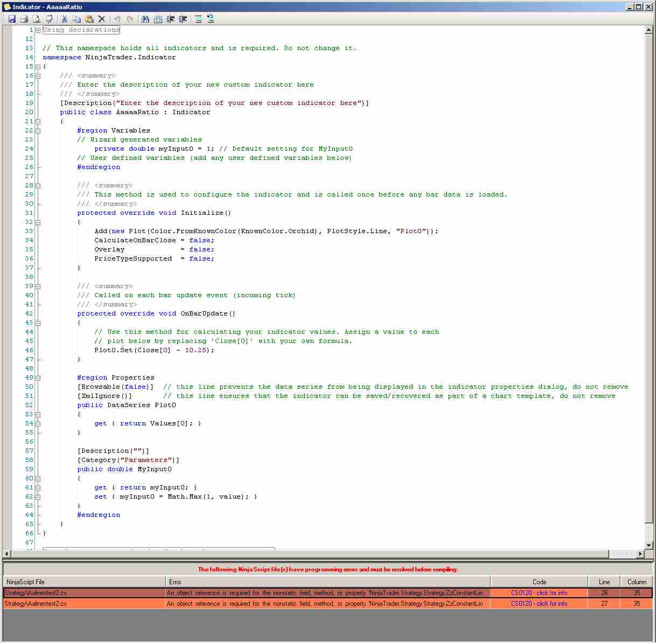Click the 'CalculateOnBarClose = false' line
Screen dimensions: 656x644
(154, 240)
